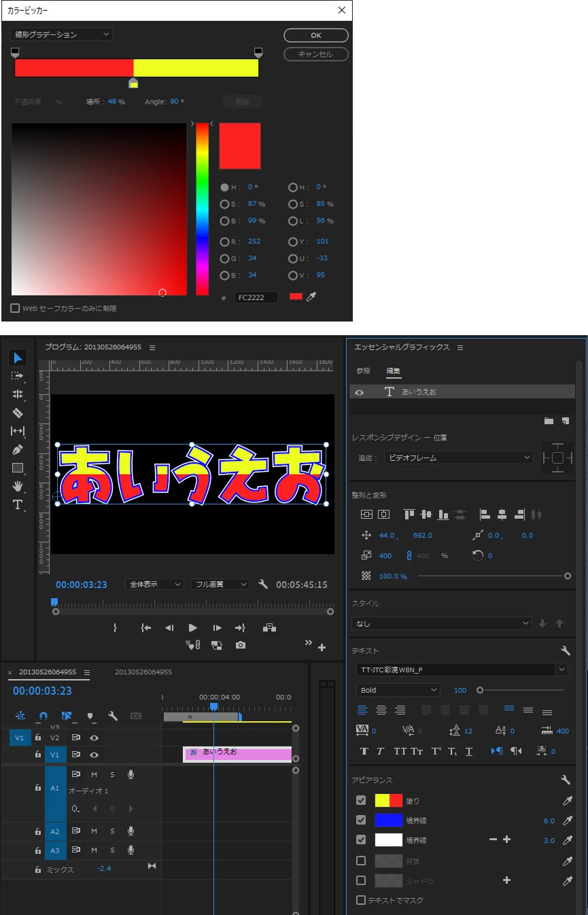Play the program monitor

click(x=193, y=628)
